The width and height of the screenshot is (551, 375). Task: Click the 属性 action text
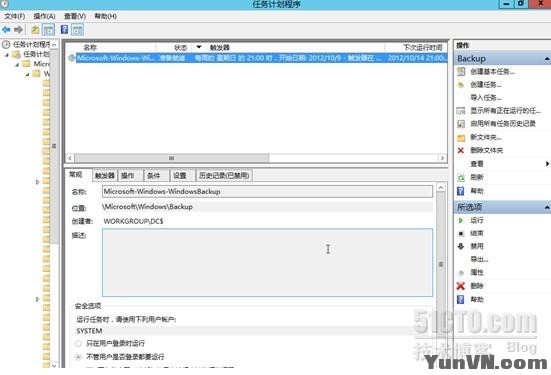[x=477, y=273]
